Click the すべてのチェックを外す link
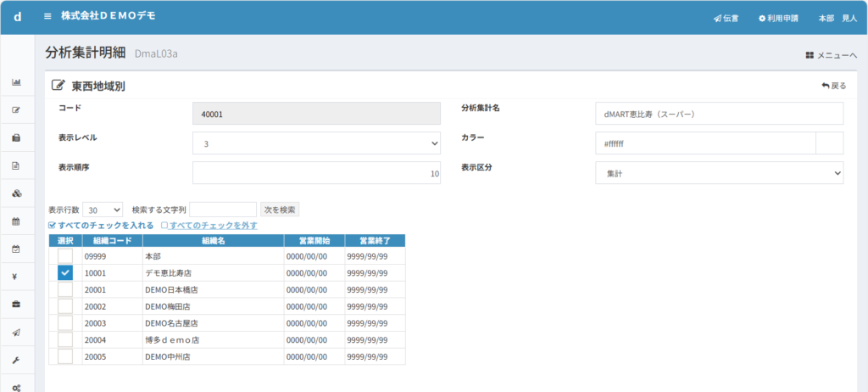Image resolution: width=868 pixels, height=392 pixels. (x=209, y=226)
